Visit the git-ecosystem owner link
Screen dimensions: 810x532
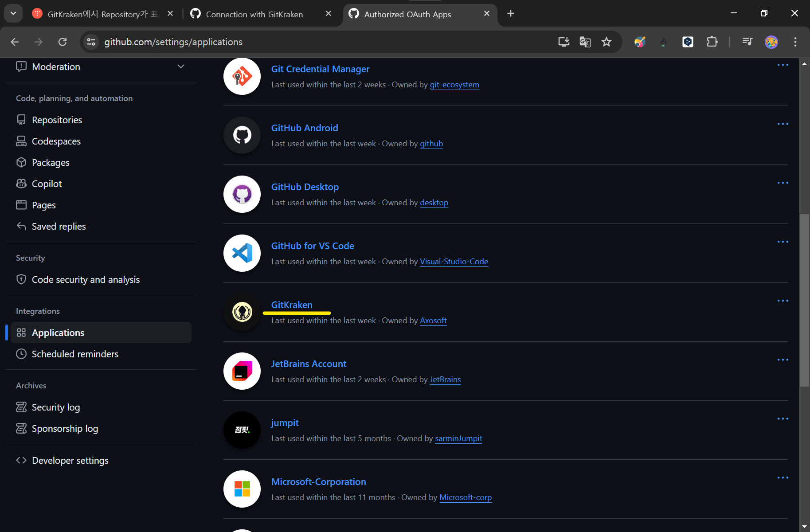point(454,85)
